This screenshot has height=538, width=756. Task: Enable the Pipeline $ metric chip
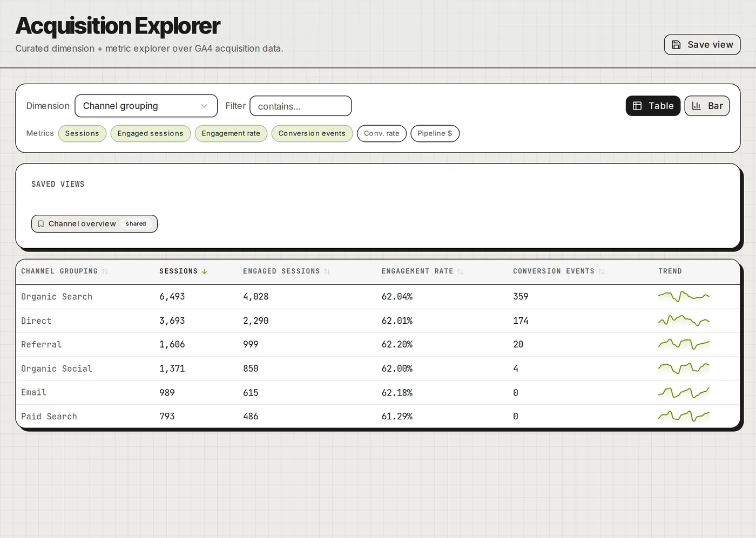[435, 133]
